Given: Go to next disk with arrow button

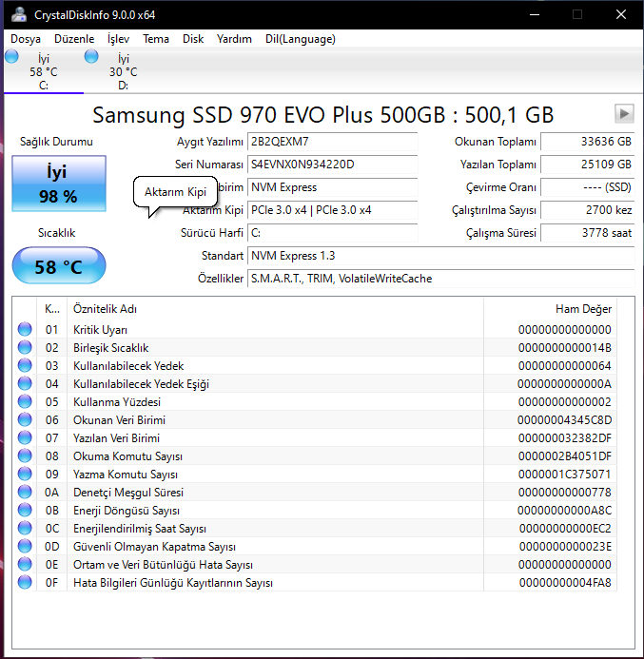Looking at the screenshot, I should click(624, 113).
